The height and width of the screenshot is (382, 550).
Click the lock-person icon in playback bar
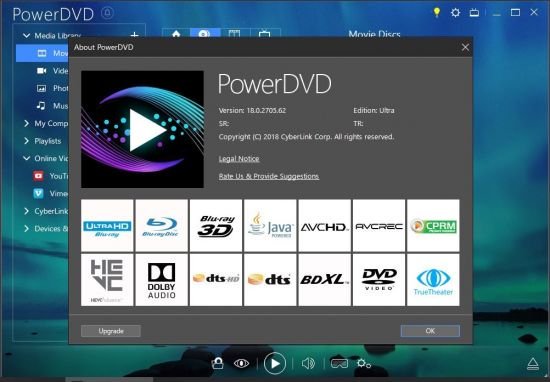(217, 363)
